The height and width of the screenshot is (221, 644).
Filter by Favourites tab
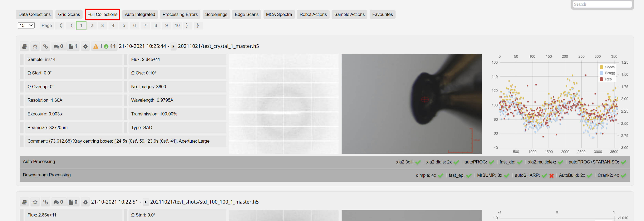(382, 15)
